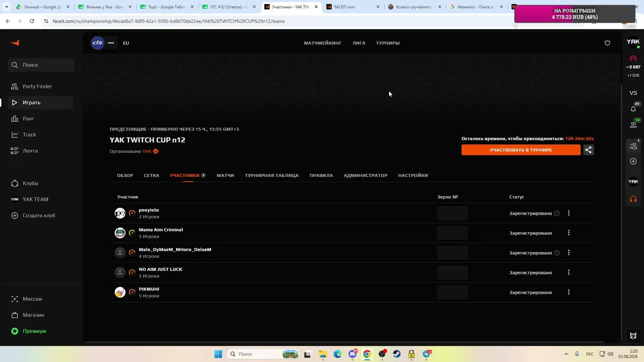
Task: Click the PIKMUHI team avatar
Action: [120, 292]
